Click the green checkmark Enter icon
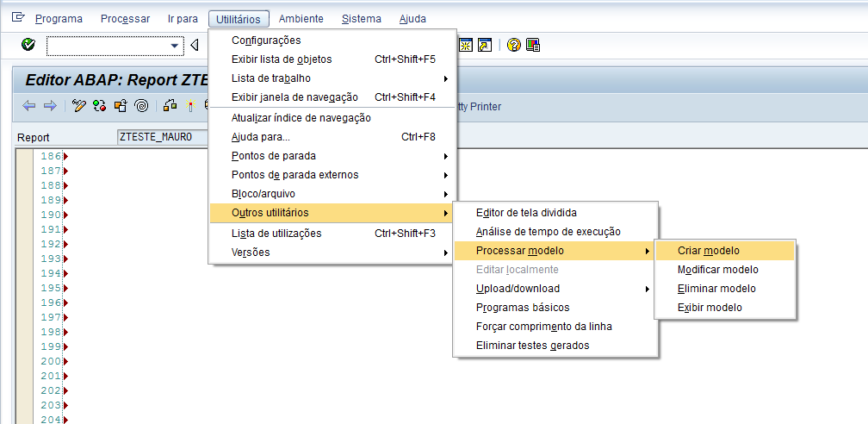 28,45
